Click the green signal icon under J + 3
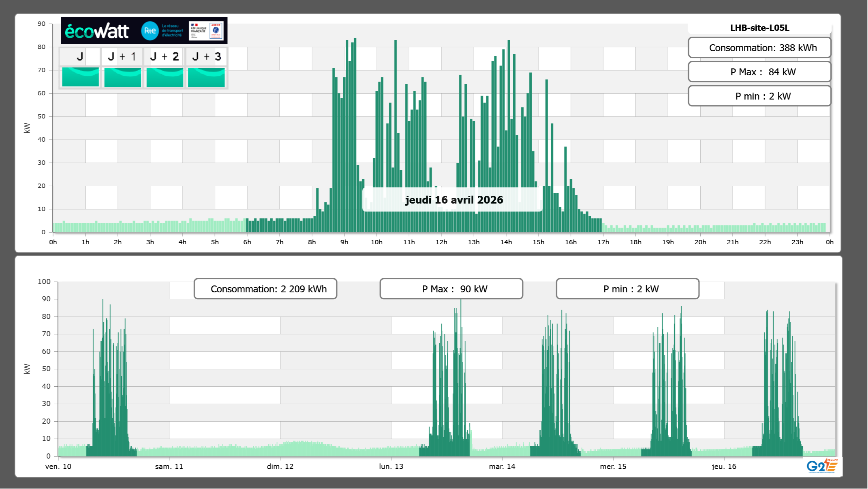The image size is (868, 489). pyautogui.click(x=206, y=77)
